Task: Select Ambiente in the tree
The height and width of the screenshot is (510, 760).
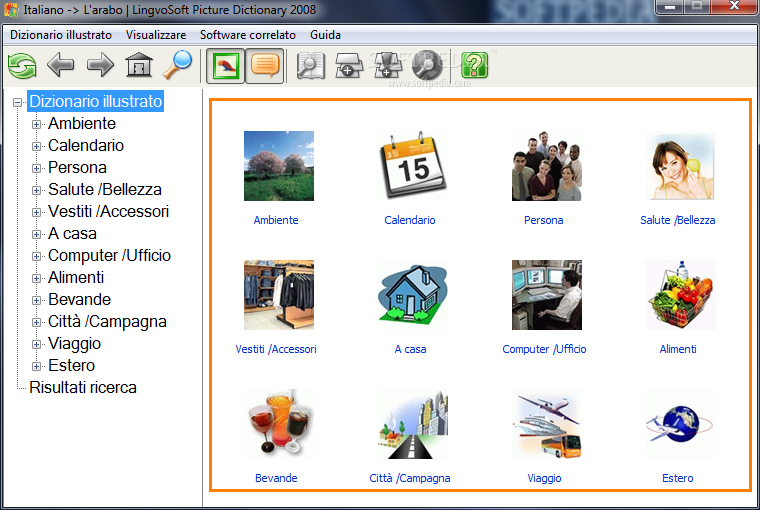Action: tap(81, 124)
